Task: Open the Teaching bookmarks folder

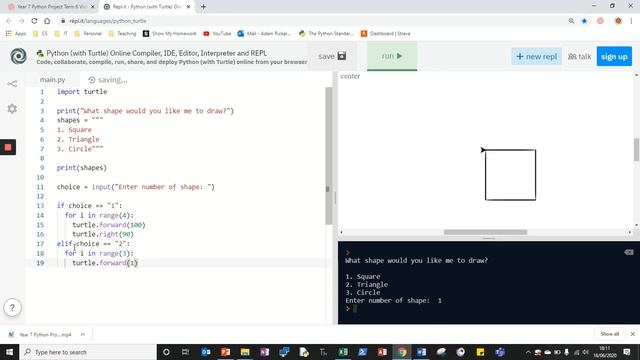Action: [122, 33]
